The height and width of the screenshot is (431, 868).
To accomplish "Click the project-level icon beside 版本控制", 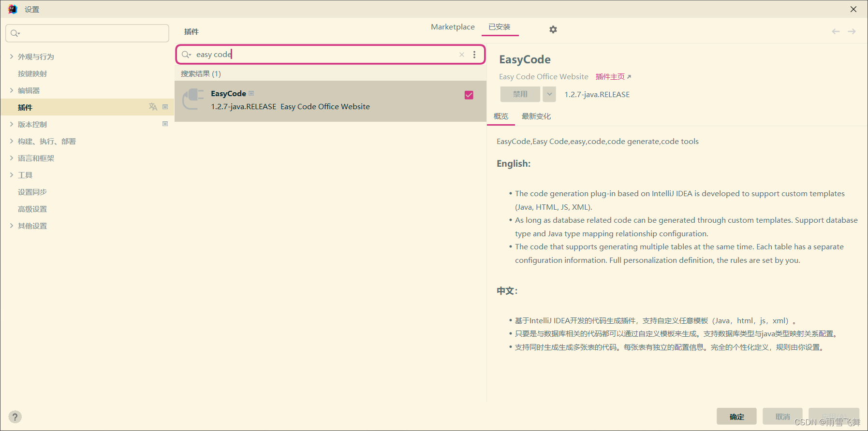I will [165, 124].
